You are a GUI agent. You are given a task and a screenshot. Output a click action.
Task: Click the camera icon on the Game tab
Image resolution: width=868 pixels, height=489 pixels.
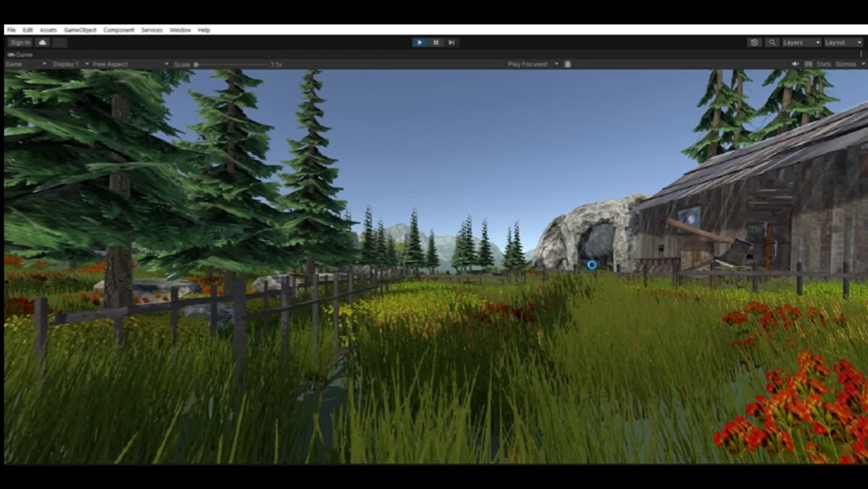[x=11, y=54]
